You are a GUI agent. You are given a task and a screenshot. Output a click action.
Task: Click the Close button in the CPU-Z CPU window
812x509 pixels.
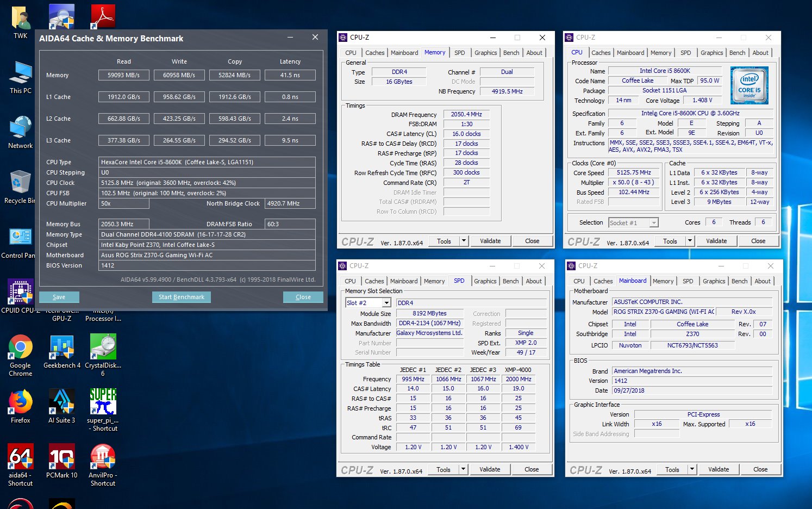click(x=758, y=241)
